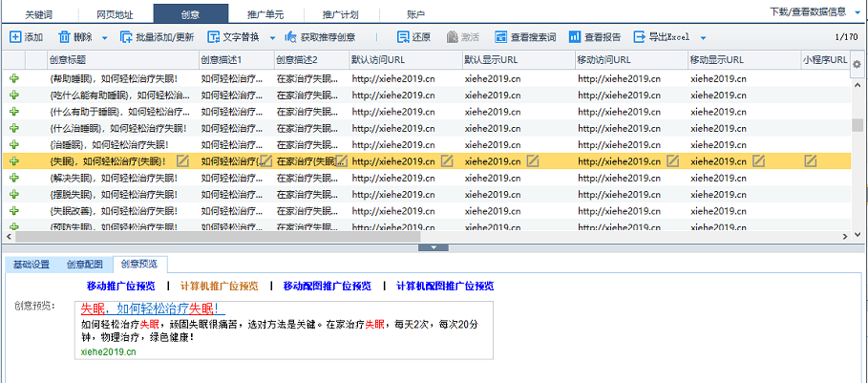Click vertical scrollbar up arrow
This screenshot has height=383, width=868.
[857, 85]
